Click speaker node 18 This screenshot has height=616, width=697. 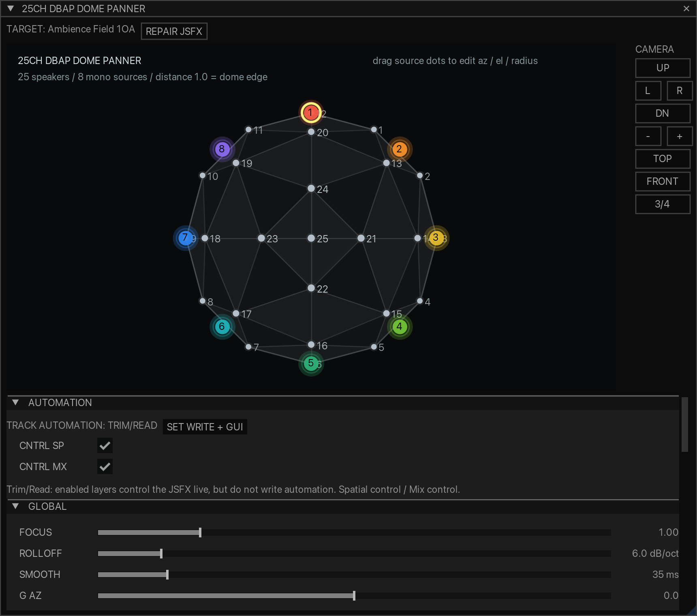pyautogui.click(x=205, y=238)
